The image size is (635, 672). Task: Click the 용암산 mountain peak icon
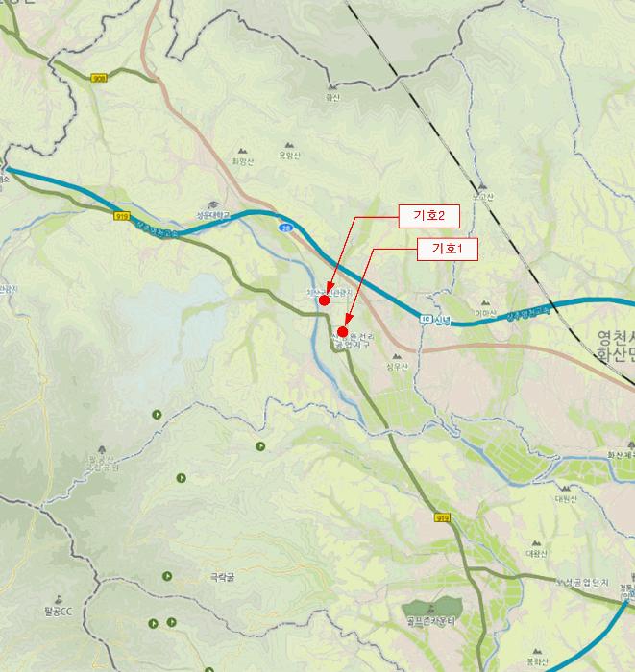coord(289,146)
